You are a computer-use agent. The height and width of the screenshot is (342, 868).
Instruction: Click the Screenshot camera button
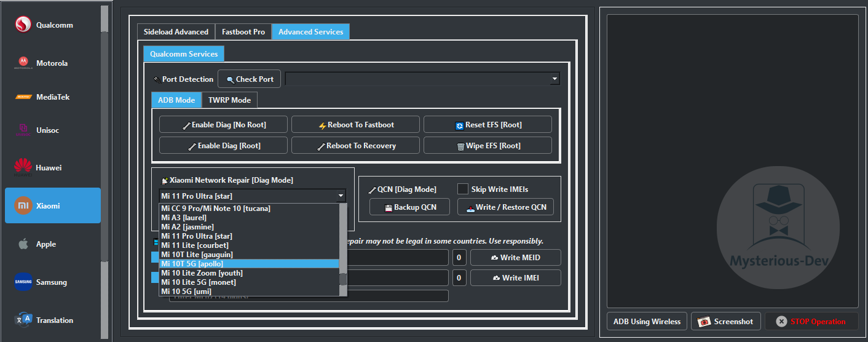click(x=726, y=321)
